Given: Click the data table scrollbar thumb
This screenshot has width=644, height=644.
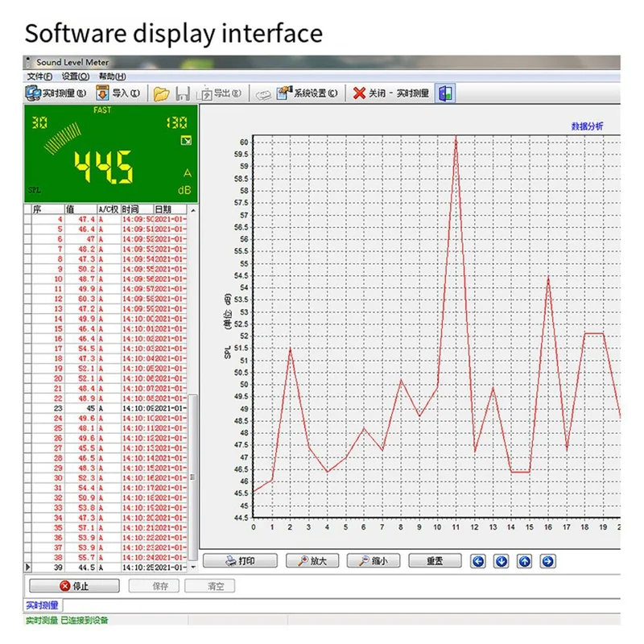Looking at the screenshot, I should (193, 477).
